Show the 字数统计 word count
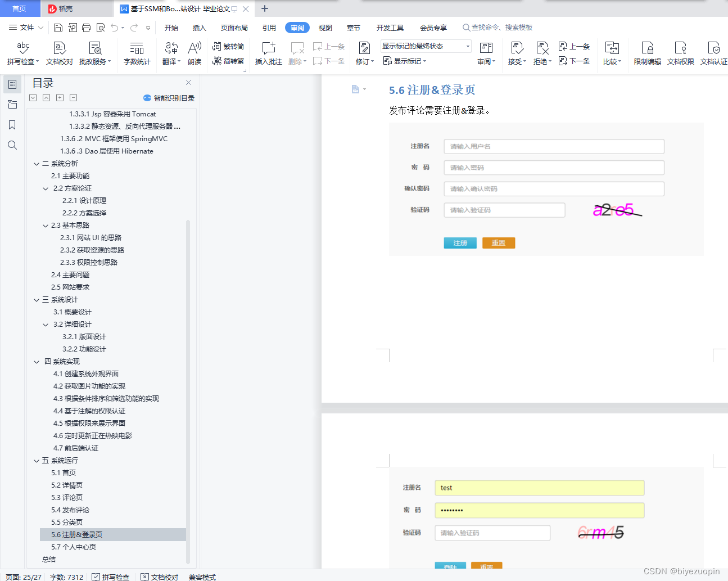This screenshot has height=581, width=728. pyautogui.click(x=137, y=53)
